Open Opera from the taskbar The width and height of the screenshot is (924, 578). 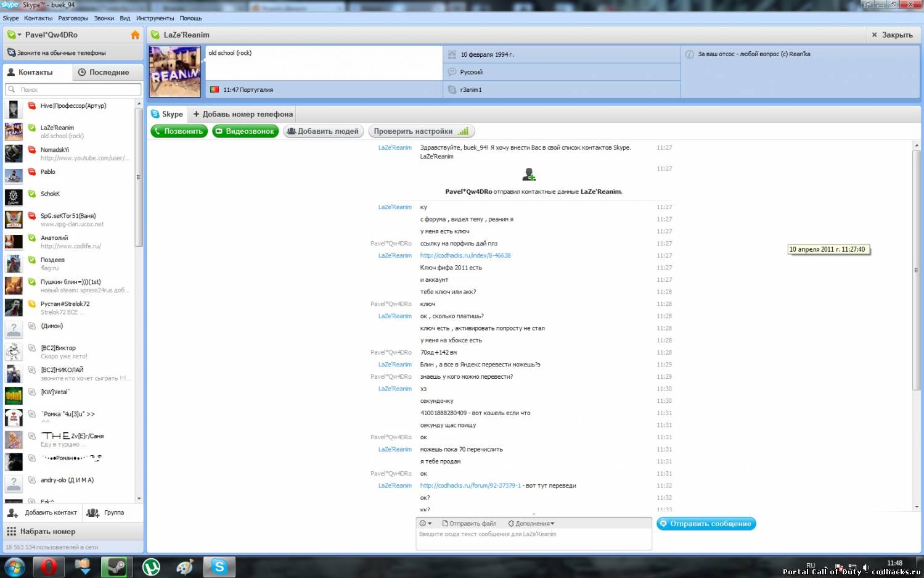[x=49, y=567]
